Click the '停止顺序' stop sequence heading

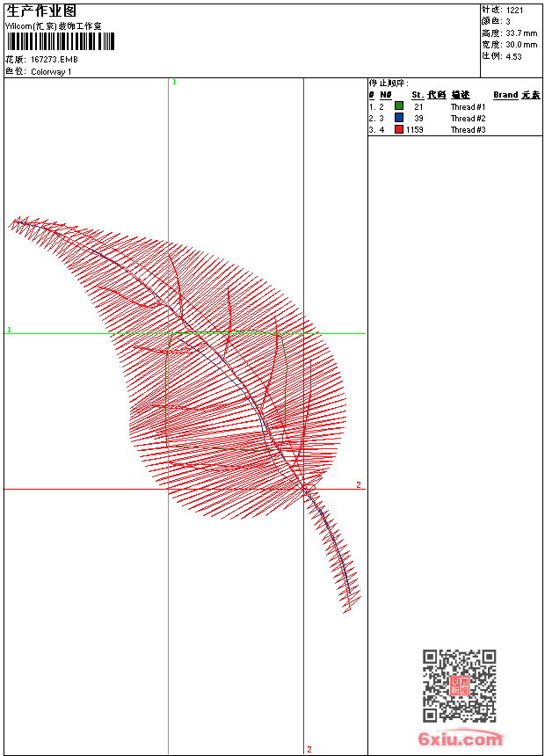(389, 84)
